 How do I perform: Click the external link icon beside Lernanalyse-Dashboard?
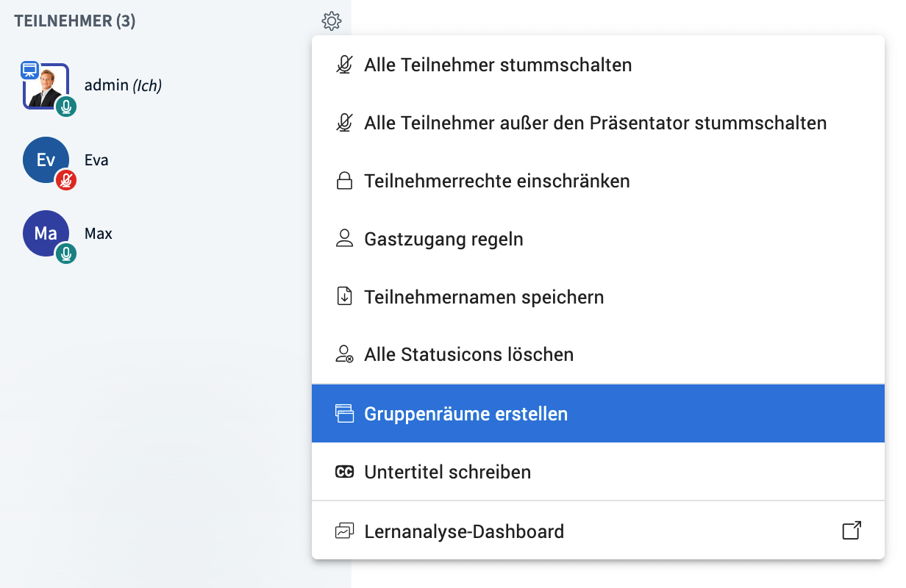tap(852, 531)
